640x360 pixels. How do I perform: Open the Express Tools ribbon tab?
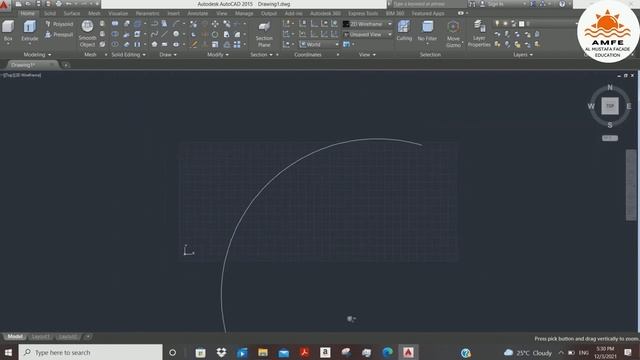(363, 13)
